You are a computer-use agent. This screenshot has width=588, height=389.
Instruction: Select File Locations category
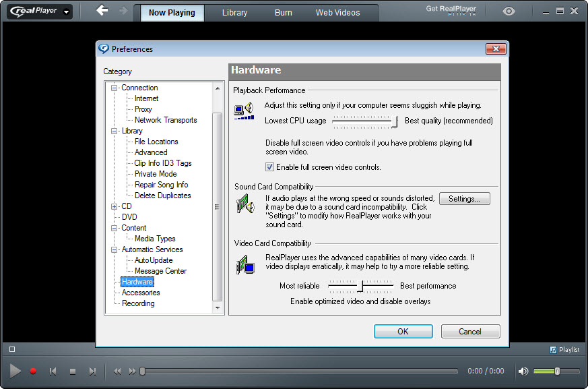156,142
